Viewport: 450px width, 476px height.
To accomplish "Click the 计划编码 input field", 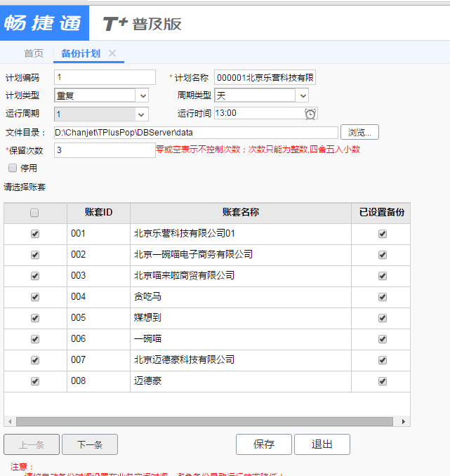I will [x=105, y=77].
